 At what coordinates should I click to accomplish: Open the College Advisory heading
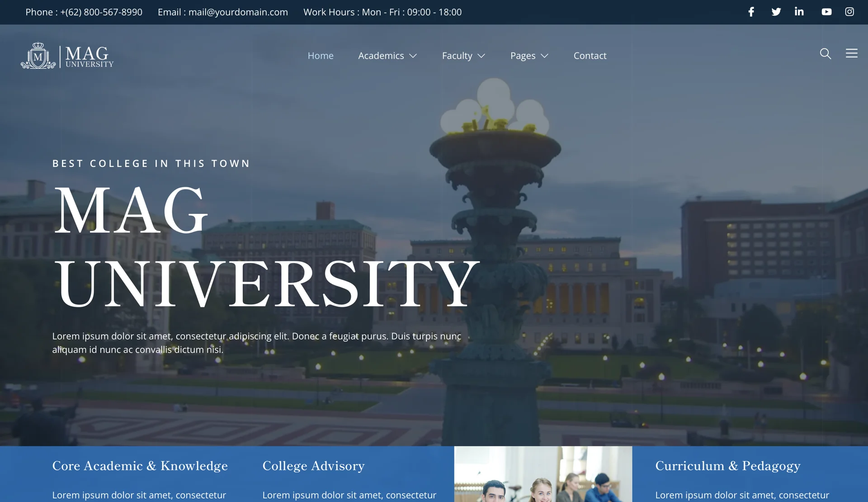(313, 466)
